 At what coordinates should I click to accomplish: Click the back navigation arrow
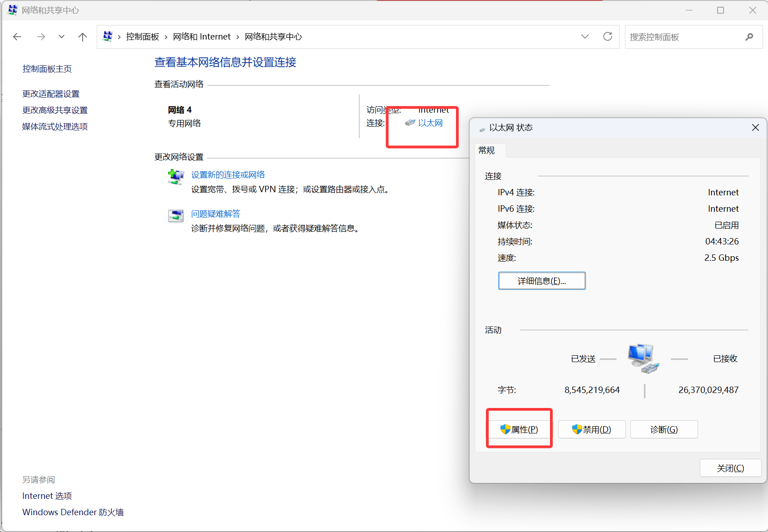pos(17,37)
